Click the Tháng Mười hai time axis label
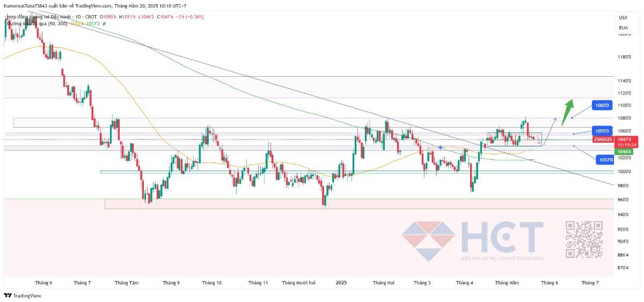 coord(298,283)
